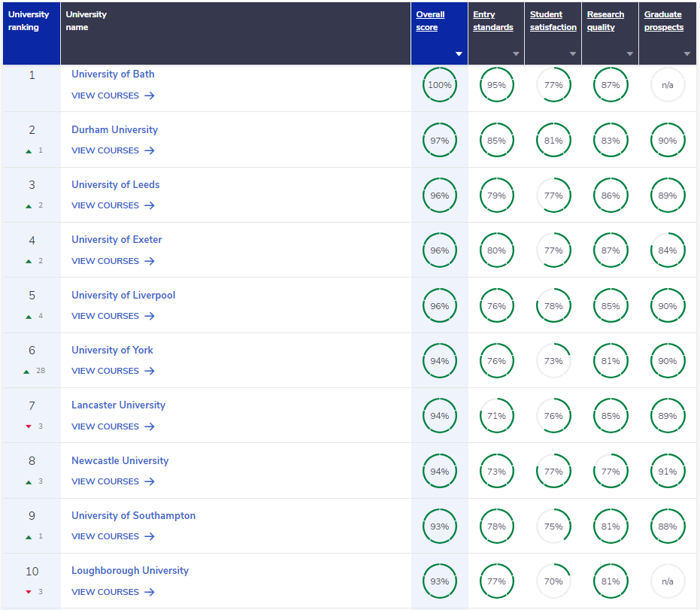Click Newcastle's 91% graduate prospects ring
This screenshot has width=700, height=610.
click(x=668, y=472)
